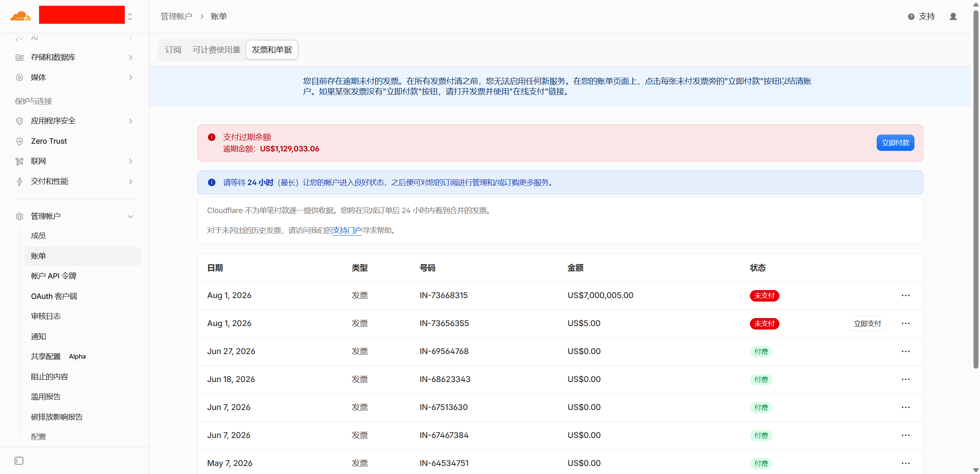Image resolution: width=980 pixels, height=474 pixels.
Task: Open the 媒体 media play icon
Action: coord(20,77)
